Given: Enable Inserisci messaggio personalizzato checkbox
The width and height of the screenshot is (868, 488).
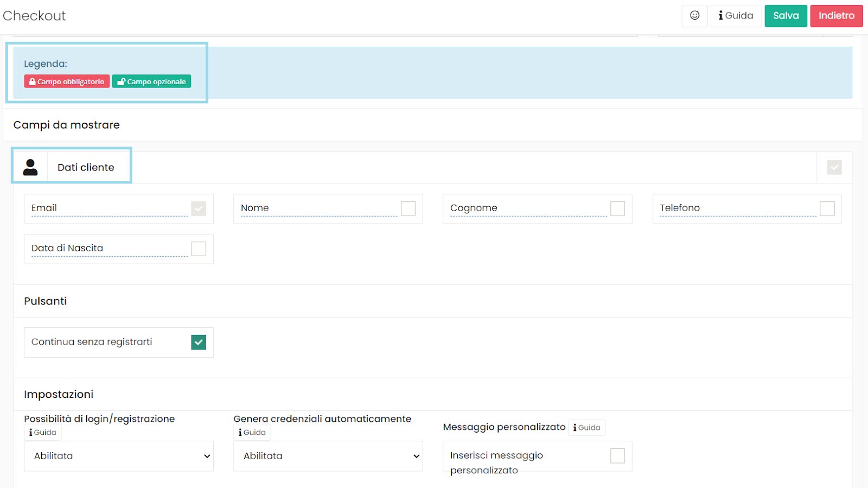Looking at the screenshot, I should [x=617, y=456].
